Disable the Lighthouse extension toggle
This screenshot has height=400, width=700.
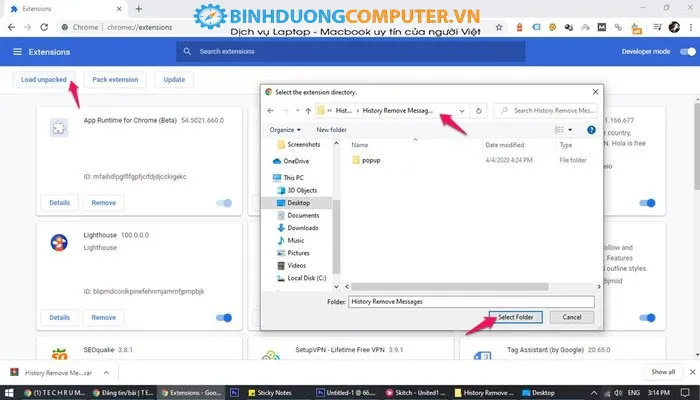pyautogui.click(x=224, y=318)
